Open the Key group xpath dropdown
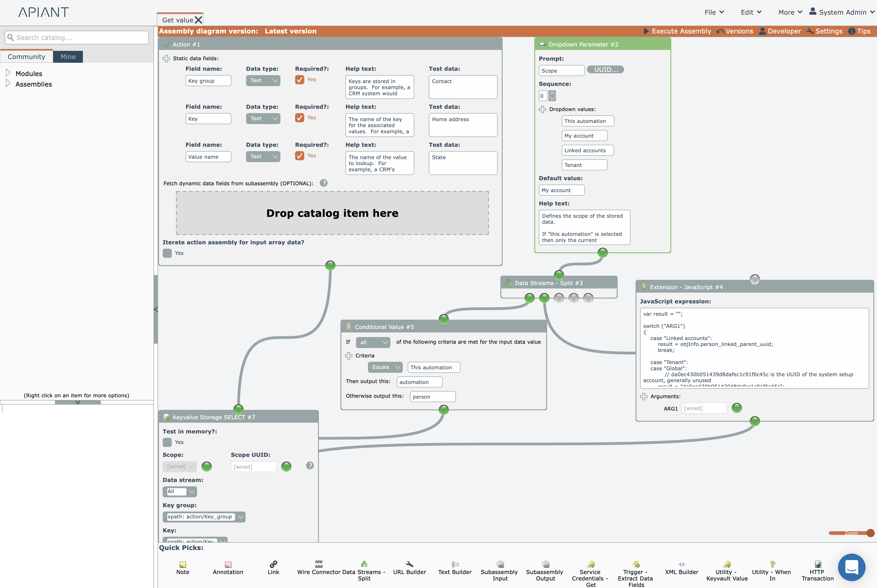This screenshot has height=588, width=877. click(241, 517)
